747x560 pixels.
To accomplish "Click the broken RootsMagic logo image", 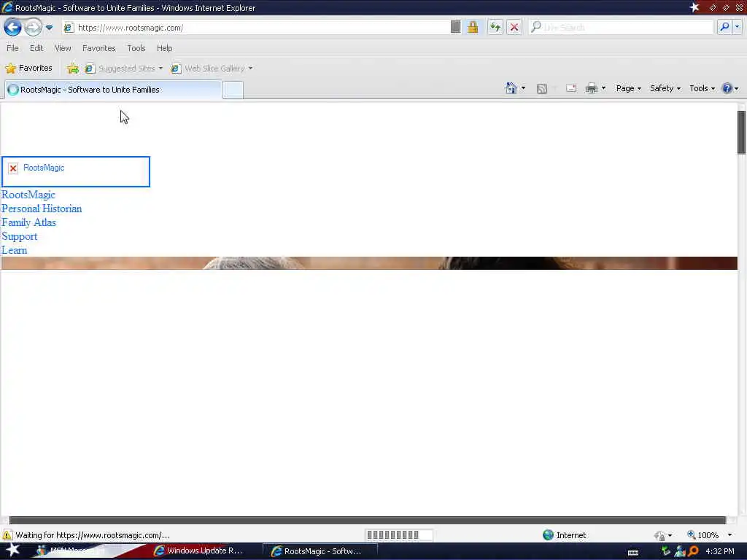I will (x=76, y=171).
